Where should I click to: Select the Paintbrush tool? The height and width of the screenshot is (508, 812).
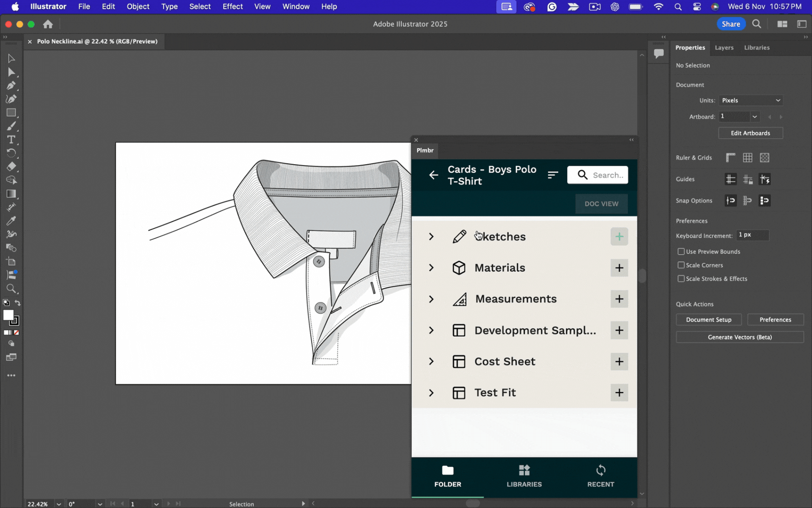pos(11,126)
